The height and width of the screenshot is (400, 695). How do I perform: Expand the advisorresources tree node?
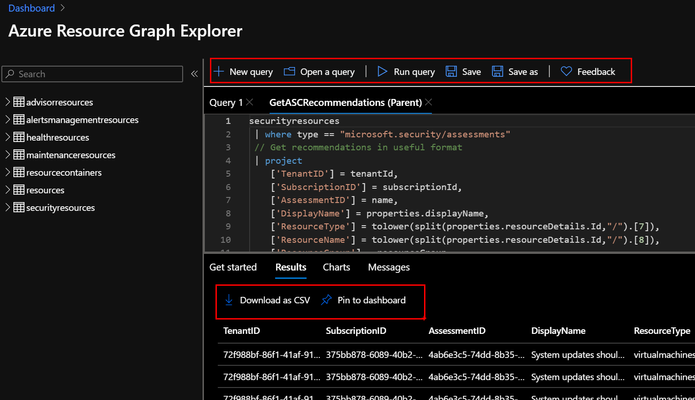[7, 102]
